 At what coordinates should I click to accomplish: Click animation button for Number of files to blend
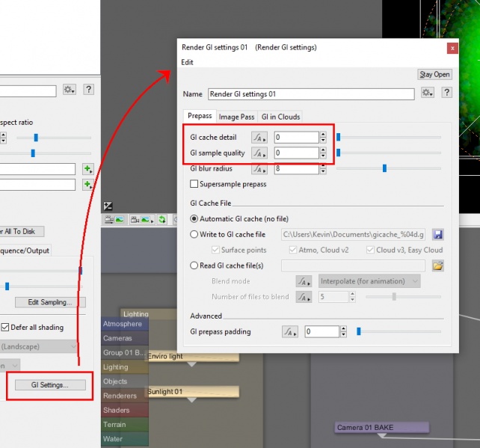pos(304,297)
